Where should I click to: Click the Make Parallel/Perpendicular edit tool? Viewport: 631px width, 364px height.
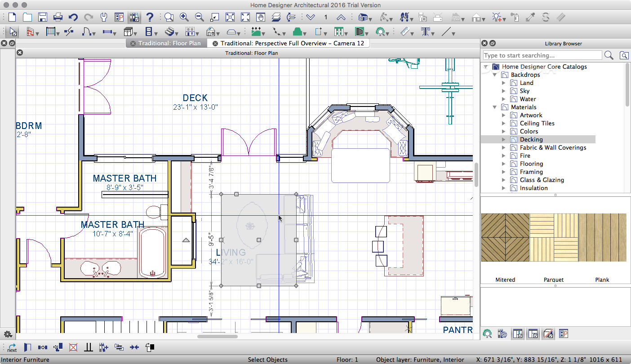click(x=88, y=347)
